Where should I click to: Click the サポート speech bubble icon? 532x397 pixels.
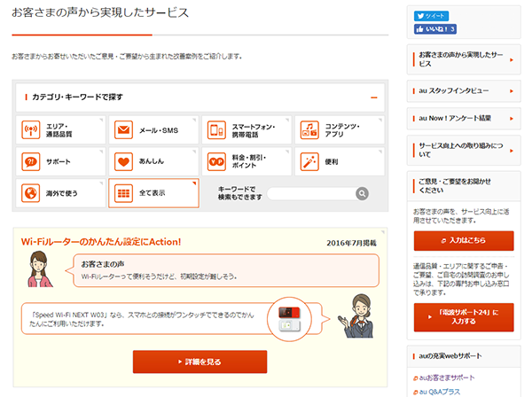(x=31, y=161)
